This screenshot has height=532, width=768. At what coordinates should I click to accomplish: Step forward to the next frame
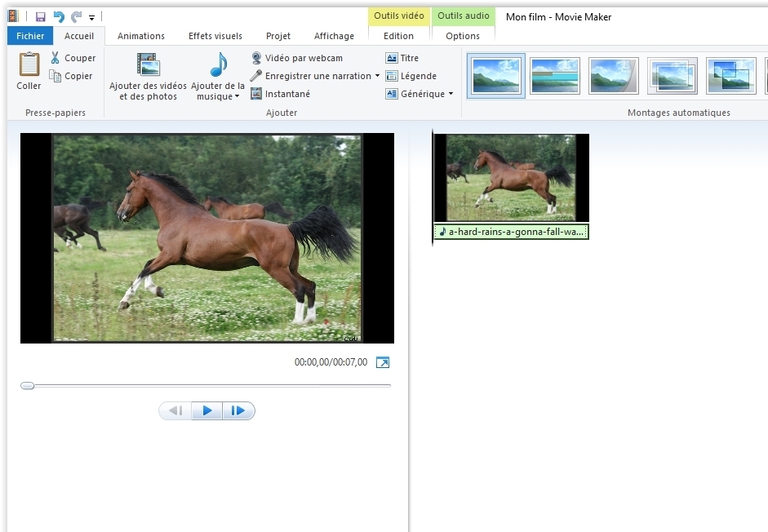coord(238,410)
